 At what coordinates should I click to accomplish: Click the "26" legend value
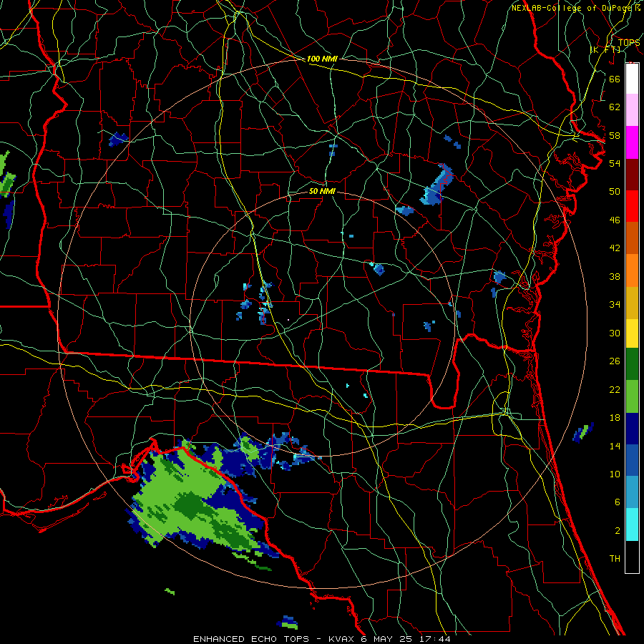(x=615, y=361)
